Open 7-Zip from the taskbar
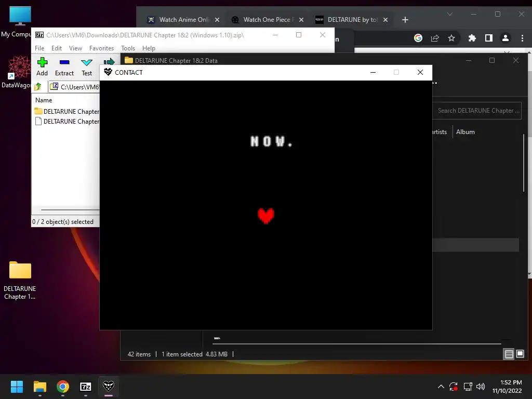 (86, 387)
